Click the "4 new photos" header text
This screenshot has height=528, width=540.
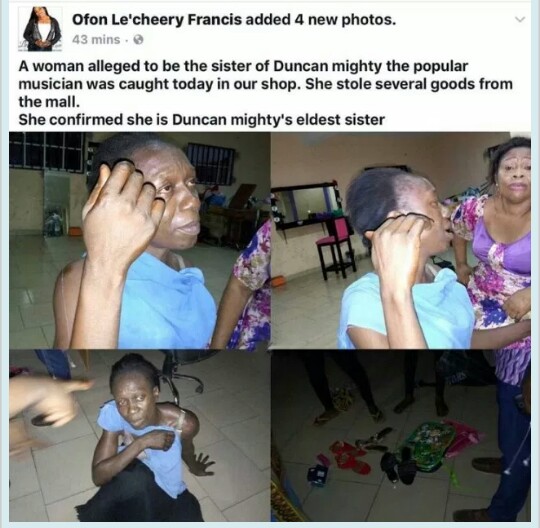(345, 21)
